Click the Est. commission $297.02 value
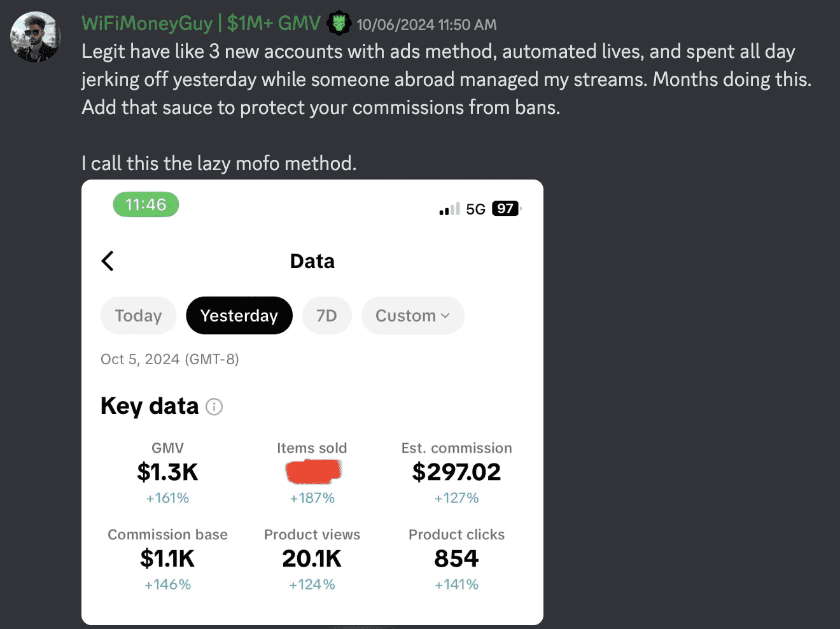The width and height of the screenshot is (840, 629). coord(456,472)
